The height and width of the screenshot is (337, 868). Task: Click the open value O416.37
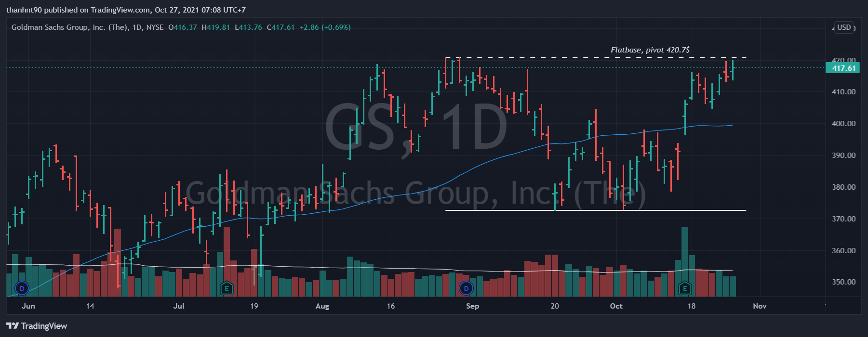tap(183, 27)
